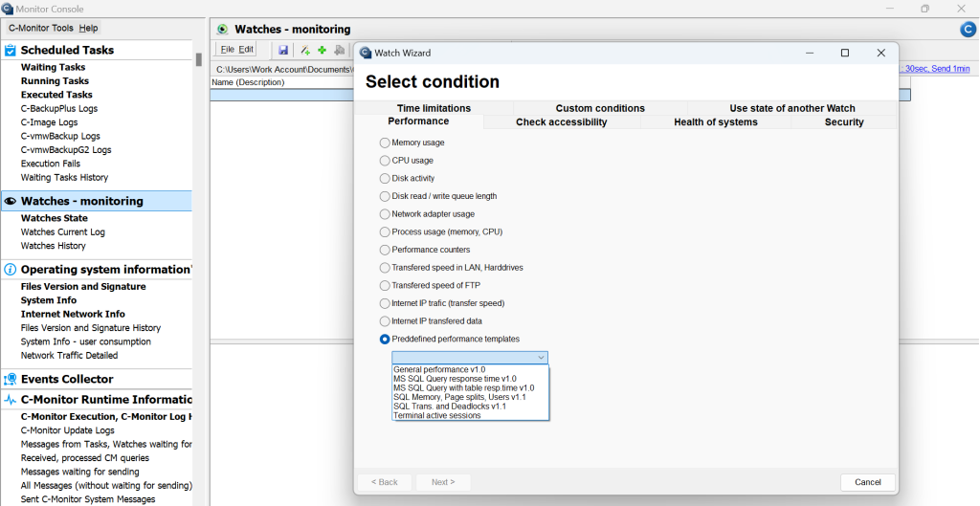The width and height of the screenshot is (980, 506).
Task: Click the eye icon beside Watches - monitoring
Action: (10, 201)
